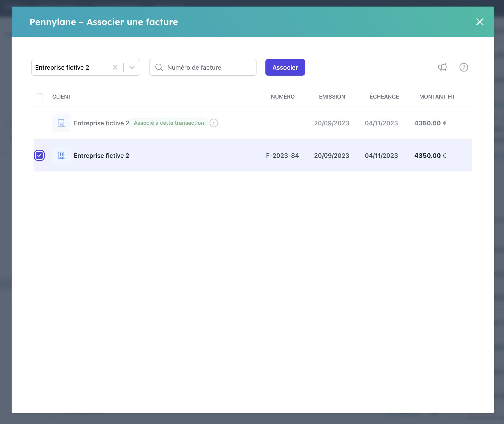
Task: Expand the client selector dropdown arrow
Action: click(132, 67)
